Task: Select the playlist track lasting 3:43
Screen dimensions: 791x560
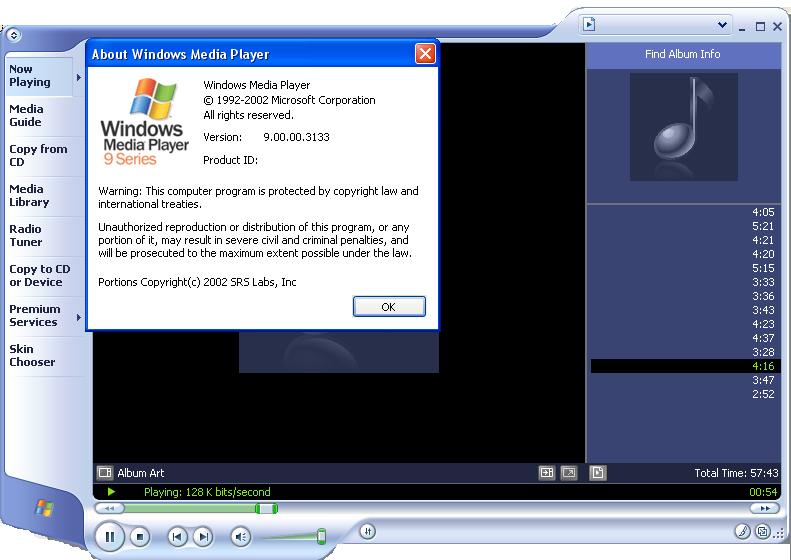Action: click(686, 310)
